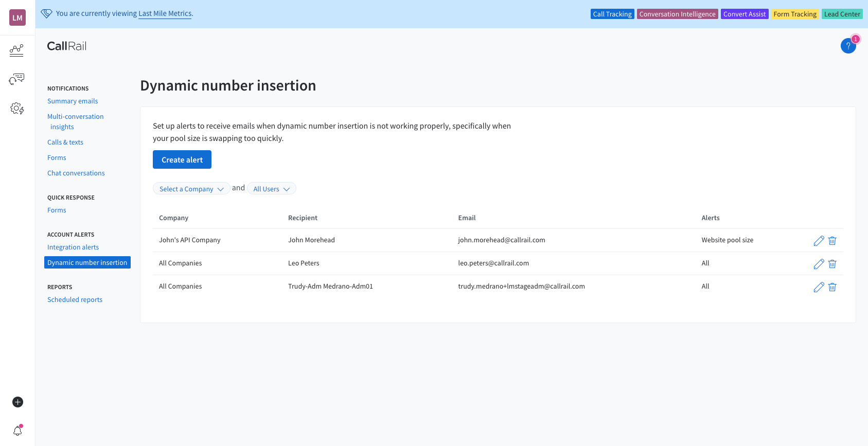Delete Leo Peters' alert with trash icon

pyautogui.click(x=832, y=264)
